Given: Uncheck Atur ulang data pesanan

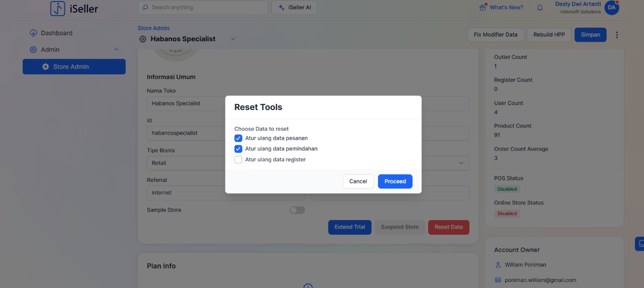Looking at the screenshot, I should pyautogui.click(x=238, y=138).
